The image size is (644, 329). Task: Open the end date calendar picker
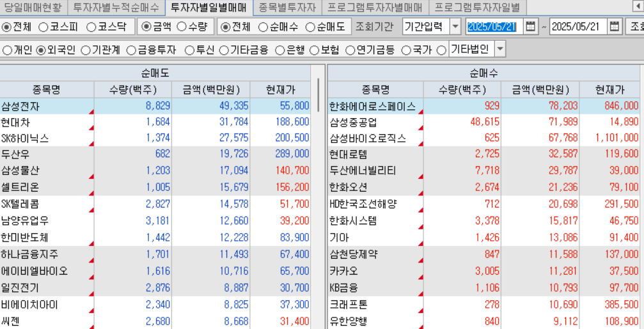[615, 27]
